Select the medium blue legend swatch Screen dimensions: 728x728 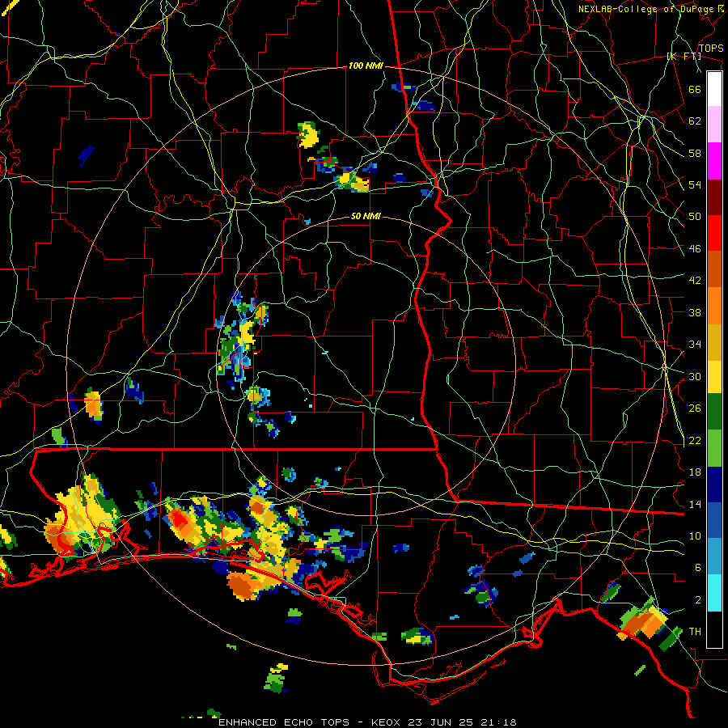click(714, 520)
